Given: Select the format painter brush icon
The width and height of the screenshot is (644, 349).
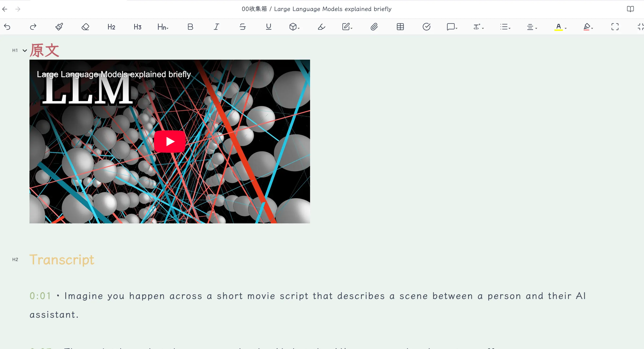Looking at the screenshot, I should (x=59, y=27).
